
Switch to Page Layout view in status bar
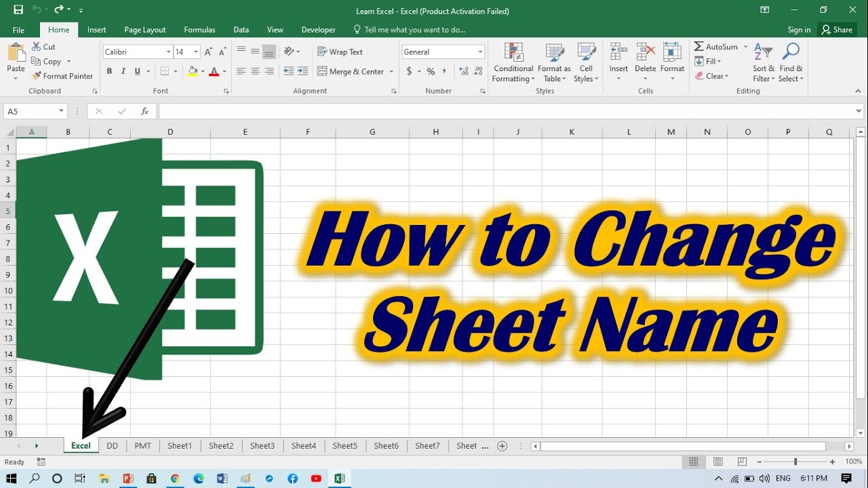click(718, 462)
